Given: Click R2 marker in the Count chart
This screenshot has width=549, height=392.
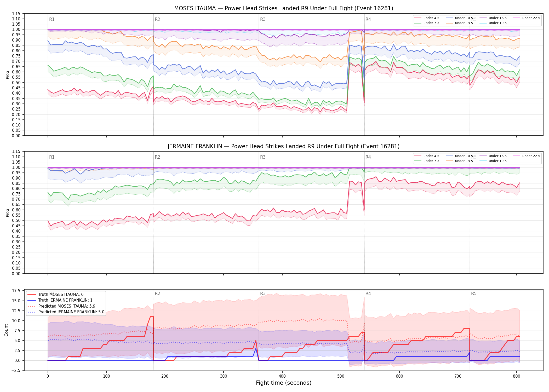Looking at the screenshot, I should [x=157, y=293].
